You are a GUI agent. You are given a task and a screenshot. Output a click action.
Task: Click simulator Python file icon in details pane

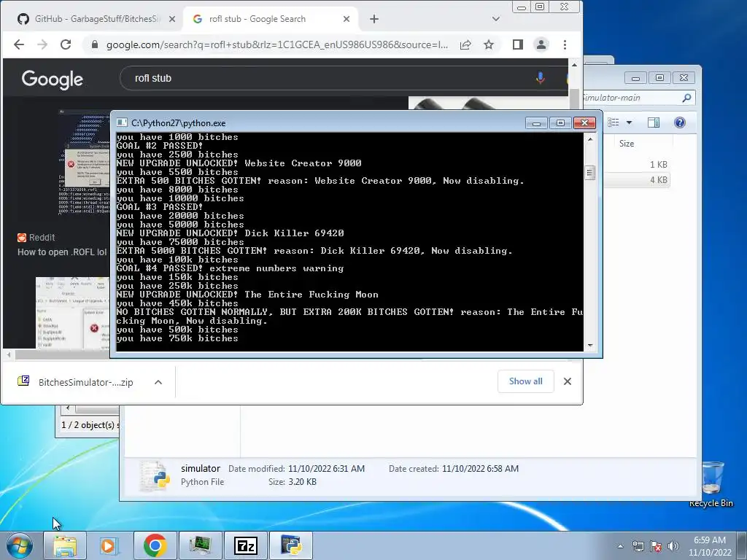(155, 475)
